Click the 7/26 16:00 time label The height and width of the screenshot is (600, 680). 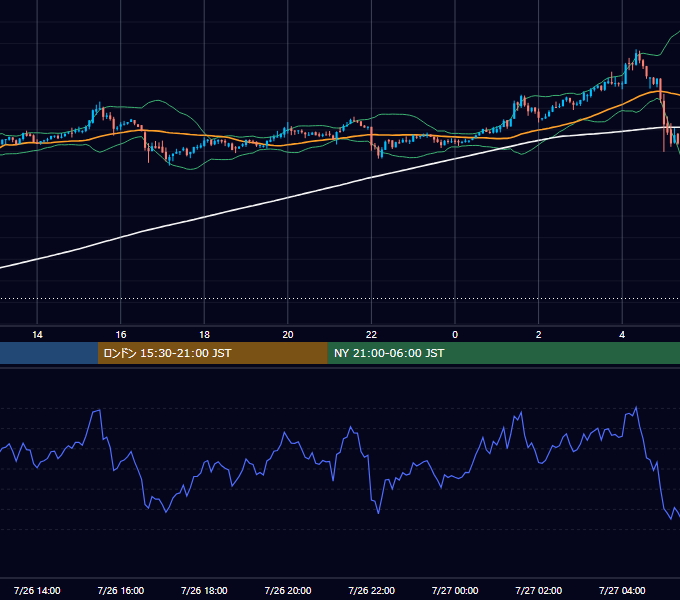tap(121, 590)
